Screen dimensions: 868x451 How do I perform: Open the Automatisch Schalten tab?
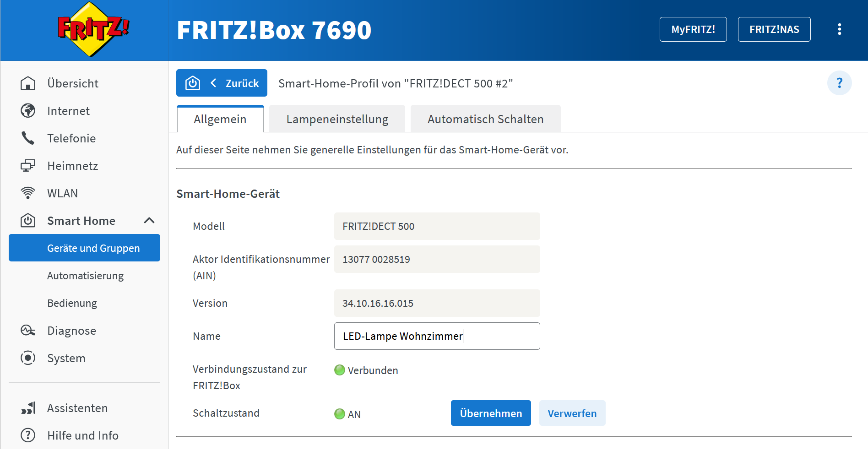[485, 119]
